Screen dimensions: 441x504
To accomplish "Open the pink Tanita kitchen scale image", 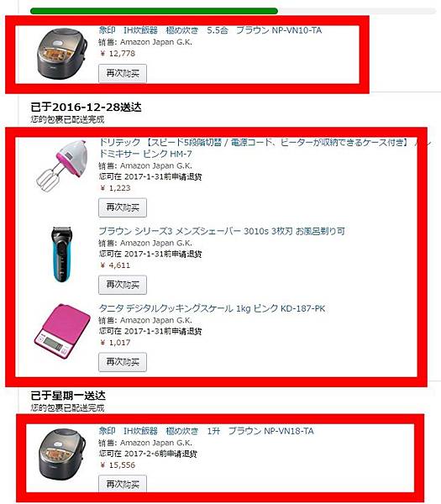I will point(62,331).
